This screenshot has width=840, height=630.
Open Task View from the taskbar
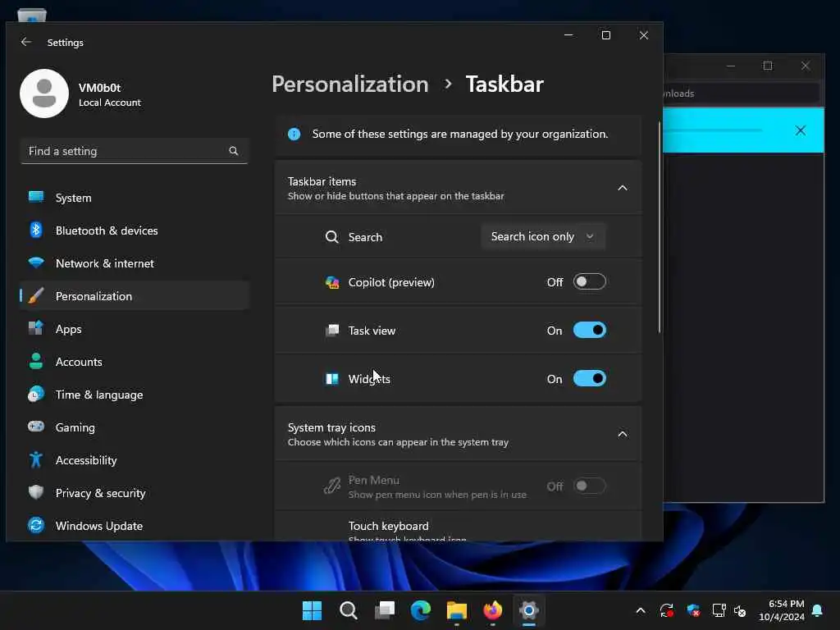coord(385,610)
